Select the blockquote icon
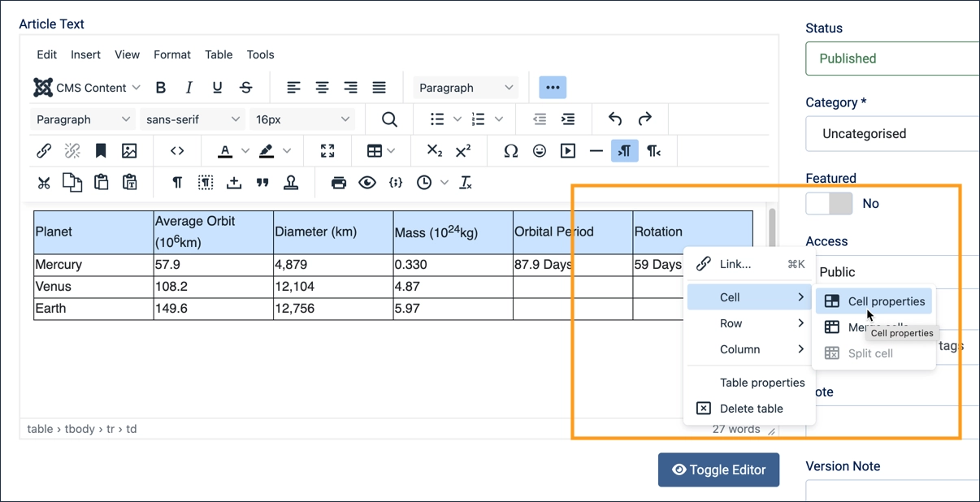 pyautogui.click(x=262, y=182)
